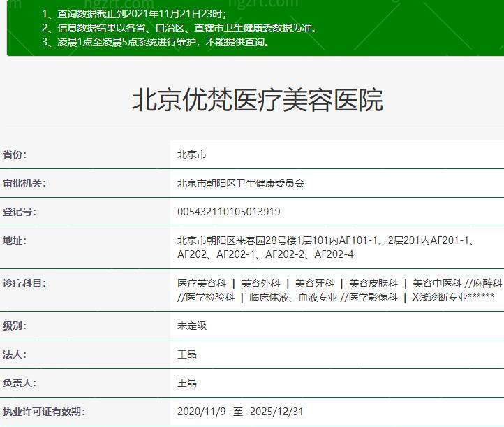Image resolution: width=504 pixels, height=427 pixels.
Task: Click the 执业许可证有效期 label
Action: 44,412
